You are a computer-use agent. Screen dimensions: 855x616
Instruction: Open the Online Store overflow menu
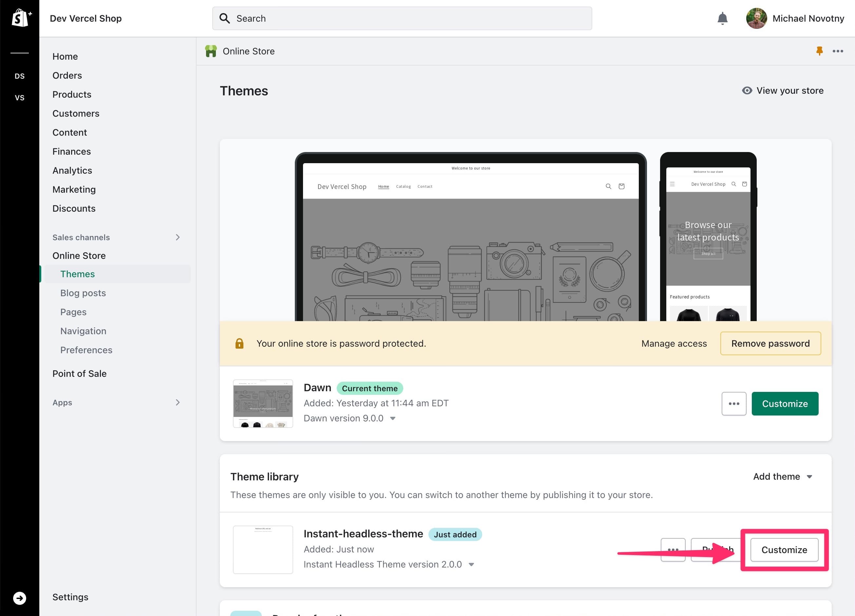tap(838, 51)
